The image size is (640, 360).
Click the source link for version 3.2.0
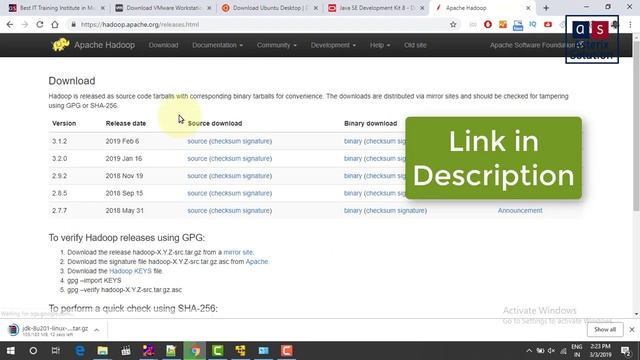(197, 158)
